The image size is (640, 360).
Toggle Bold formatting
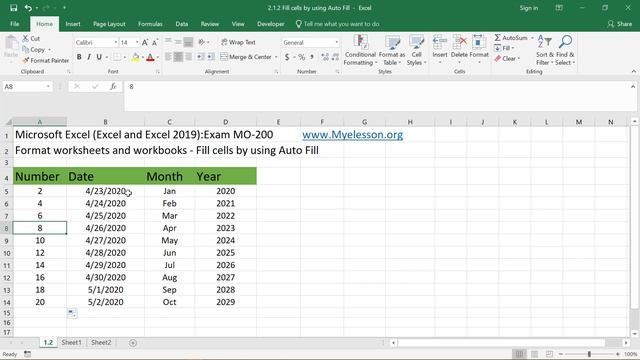[79, 58]
